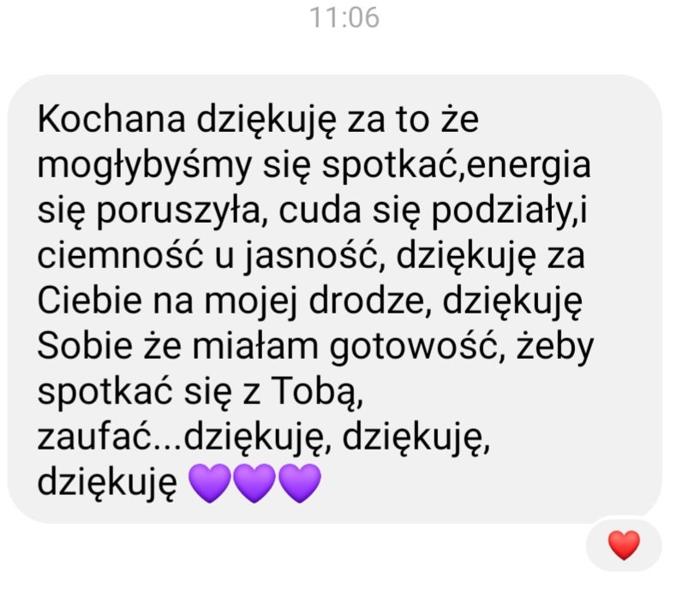
Task: Click the word "ciemność" in the message
Action: click(120, 255)
